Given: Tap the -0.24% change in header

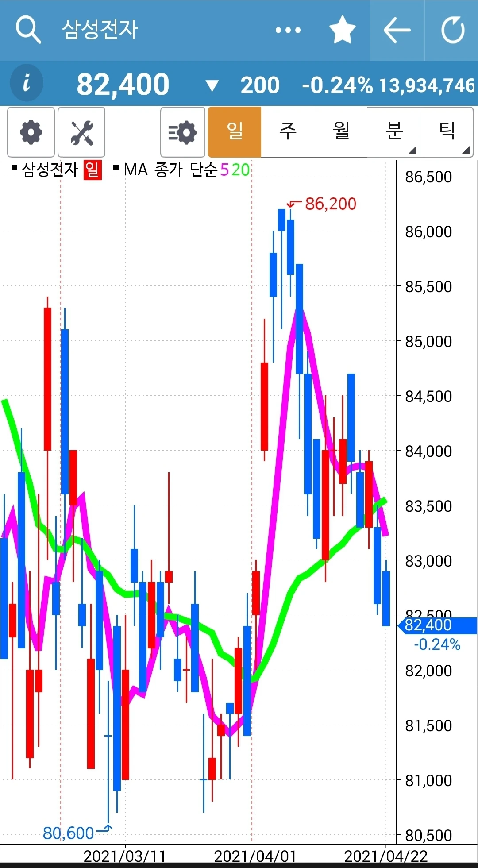Looking at the screenshot, I should coord(338,85).
